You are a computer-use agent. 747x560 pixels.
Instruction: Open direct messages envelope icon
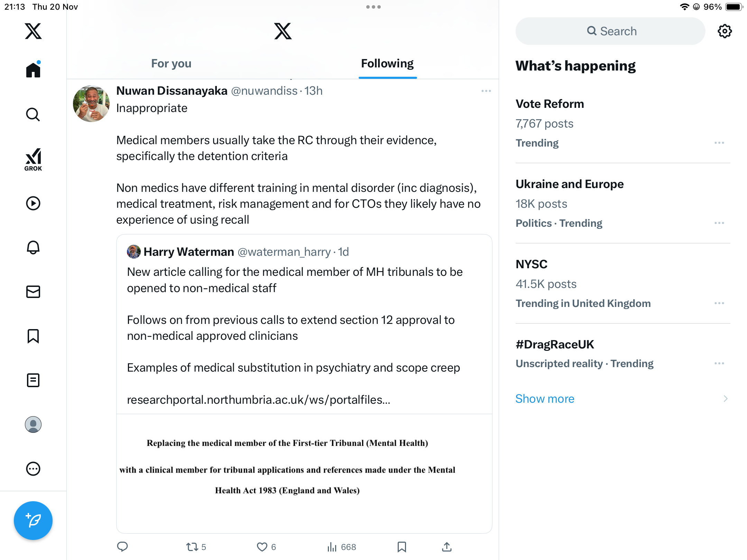click(x=33, y=292)
